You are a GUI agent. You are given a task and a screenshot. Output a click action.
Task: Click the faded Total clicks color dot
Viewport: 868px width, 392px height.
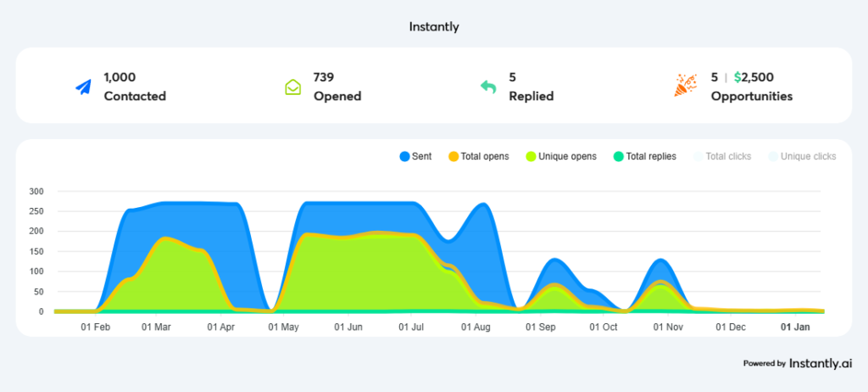coord(698,156)
